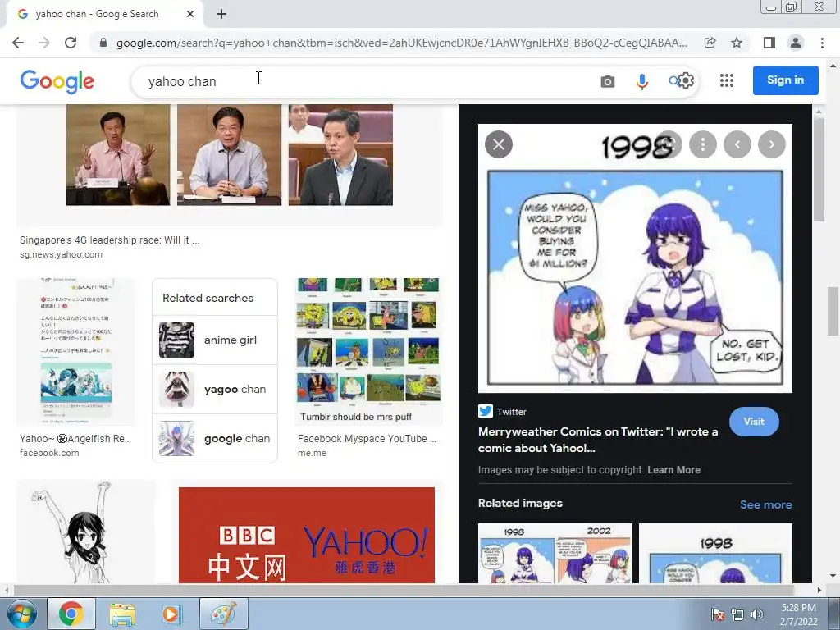Open a new browser tab
840x630 pixels.
click(x=221, y=15)
